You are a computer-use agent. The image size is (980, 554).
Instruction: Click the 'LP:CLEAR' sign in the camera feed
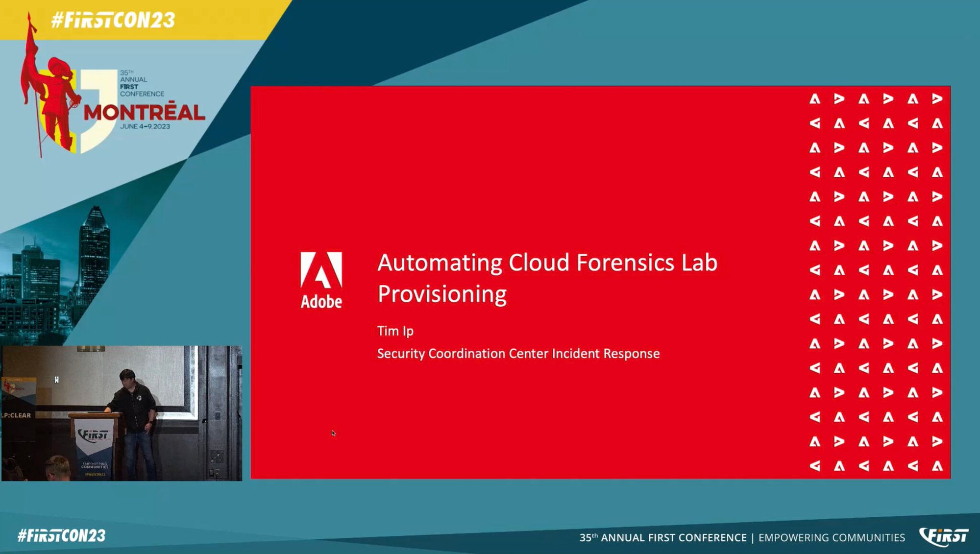(x=16, y=415)
